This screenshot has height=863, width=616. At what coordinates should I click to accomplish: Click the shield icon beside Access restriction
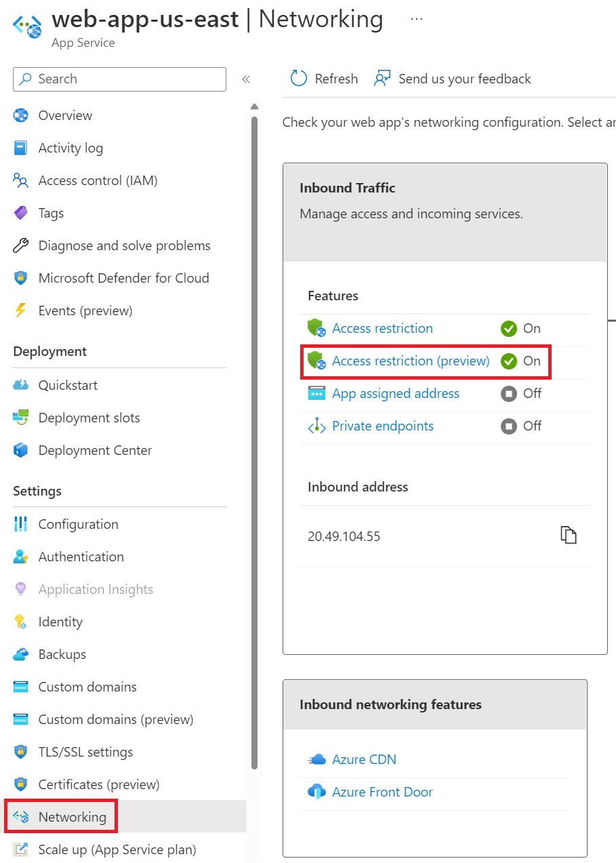[316, 328]
